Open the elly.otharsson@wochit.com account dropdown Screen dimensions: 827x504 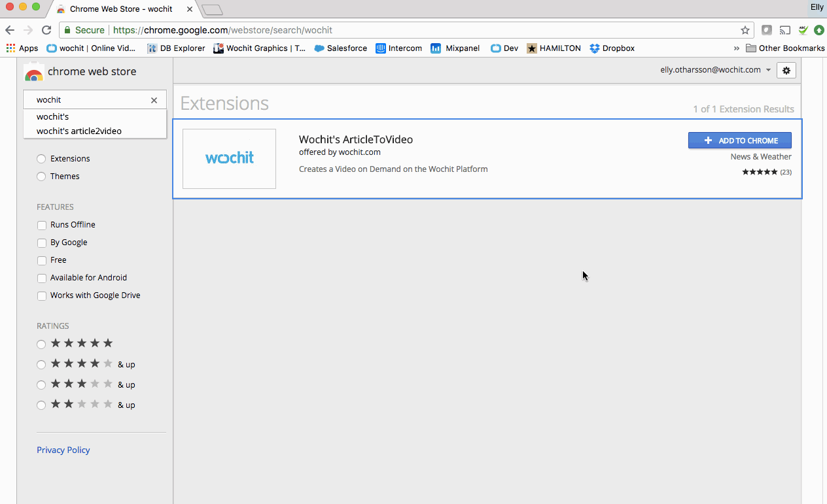716,70
